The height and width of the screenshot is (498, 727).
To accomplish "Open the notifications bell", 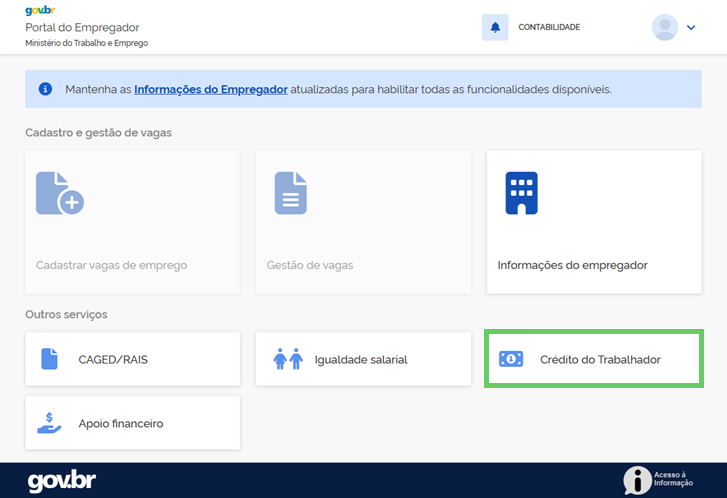I will coord(495,27).
